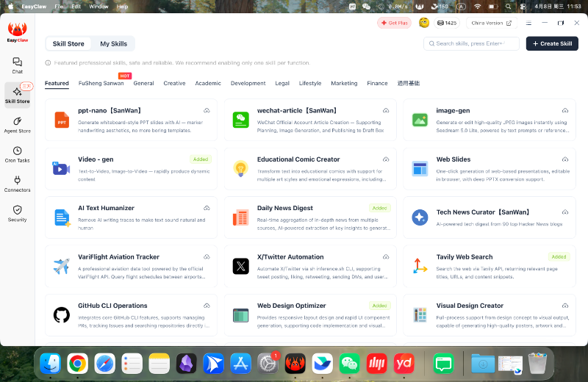Viewport: 588px width, 382px height.
Task: Download Tech News Curator cloud icon
Action: [565, 212]
